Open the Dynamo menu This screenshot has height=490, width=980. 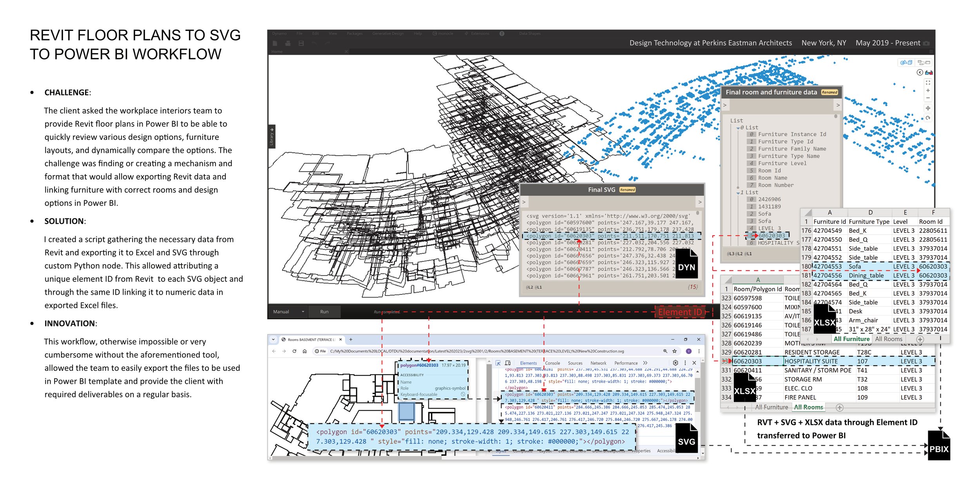(x=279, y=34)
